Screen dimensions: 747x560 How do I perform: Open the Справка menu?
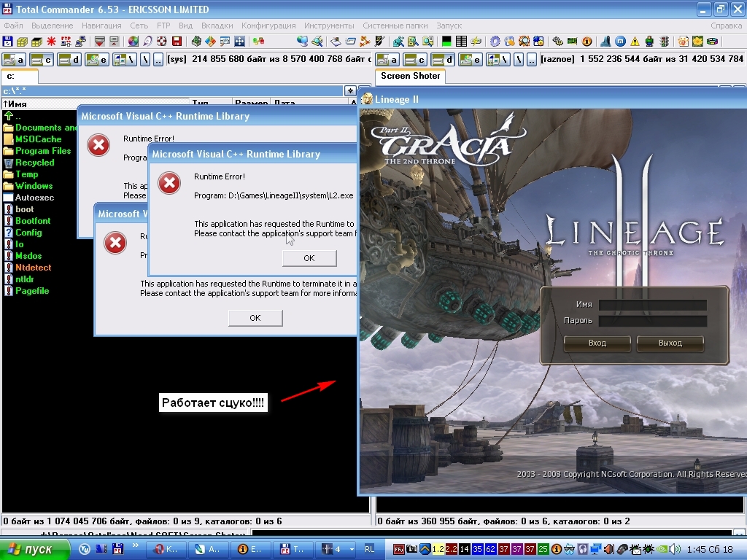tap(726, 26)
